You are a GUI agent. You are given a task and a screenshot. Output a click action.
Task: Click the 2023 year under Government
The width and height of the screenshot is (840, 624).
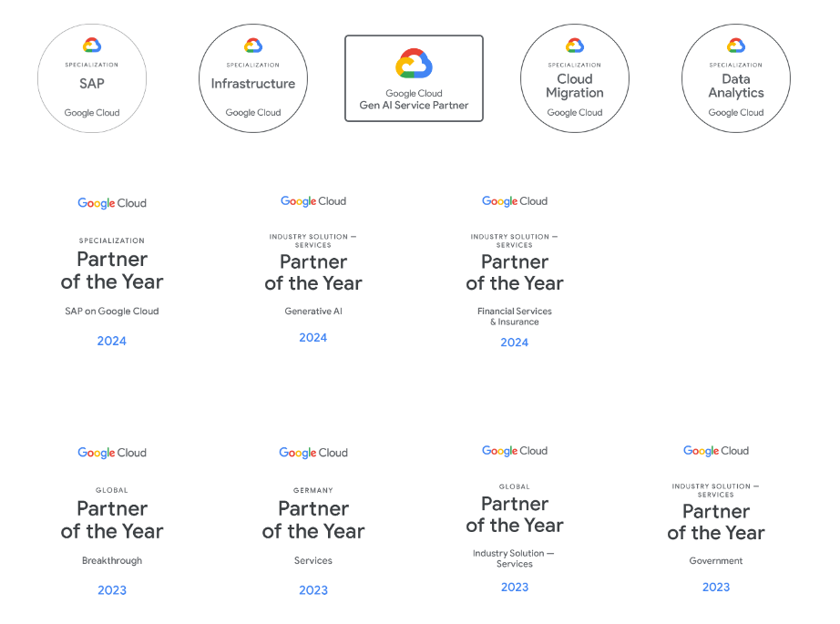point(716,587)
